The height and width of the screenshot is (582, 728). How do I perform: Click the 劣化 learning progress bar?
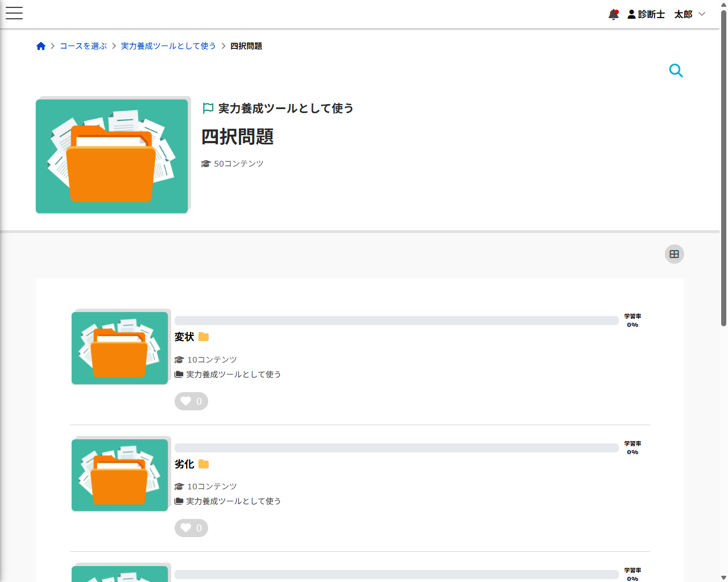pos(396,447)
